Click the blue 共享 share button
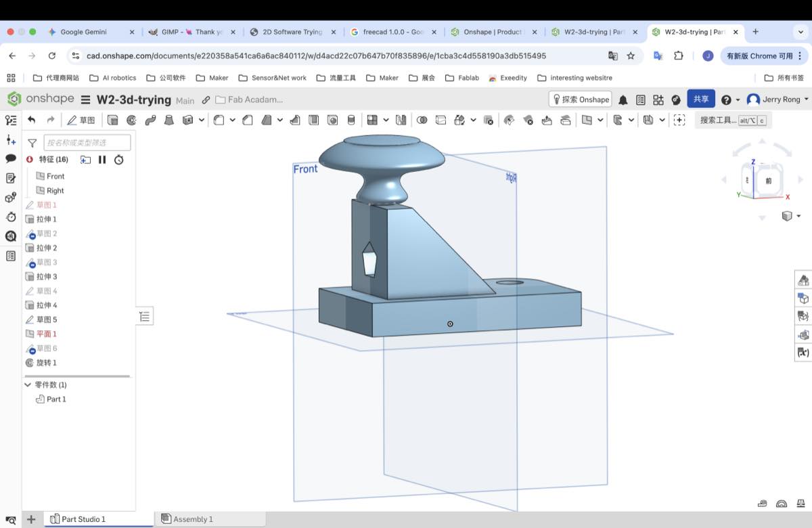Viewport: 812px width, 528px height. point(700,99)
